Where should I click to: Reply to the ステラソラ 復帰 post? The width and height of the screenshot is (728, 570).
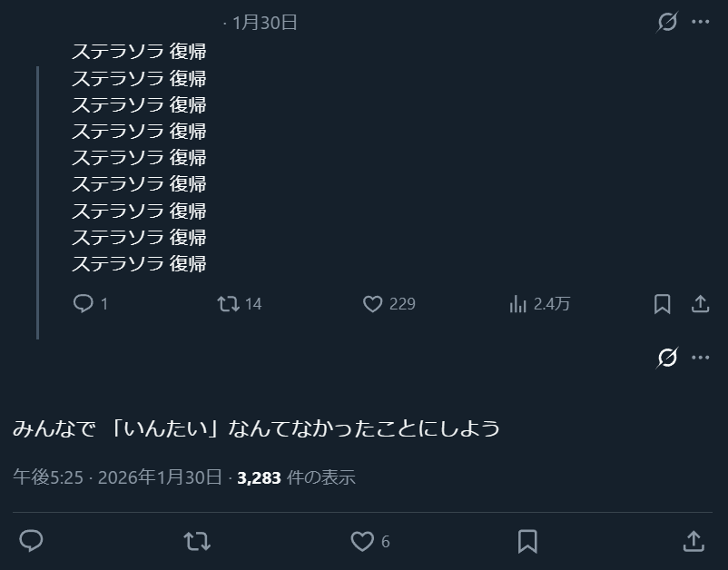[x=84, y=304]
